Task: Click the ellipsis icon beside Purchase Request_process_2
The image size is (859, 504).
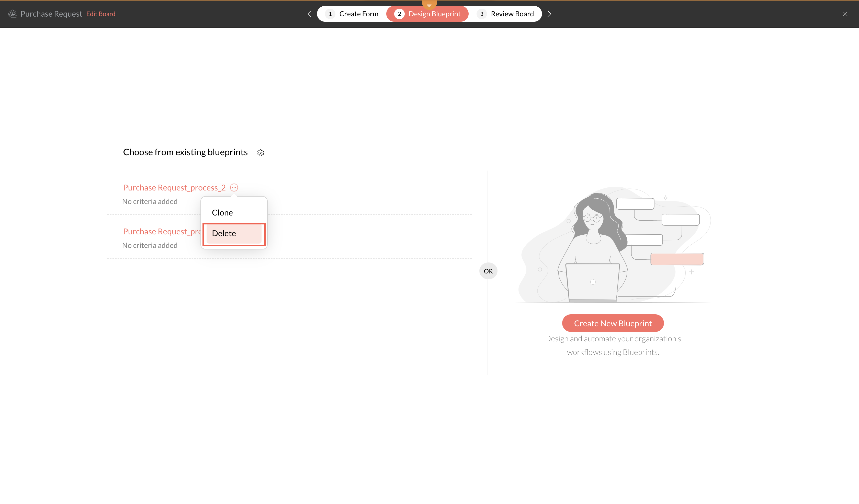Action: pos(234,187)
